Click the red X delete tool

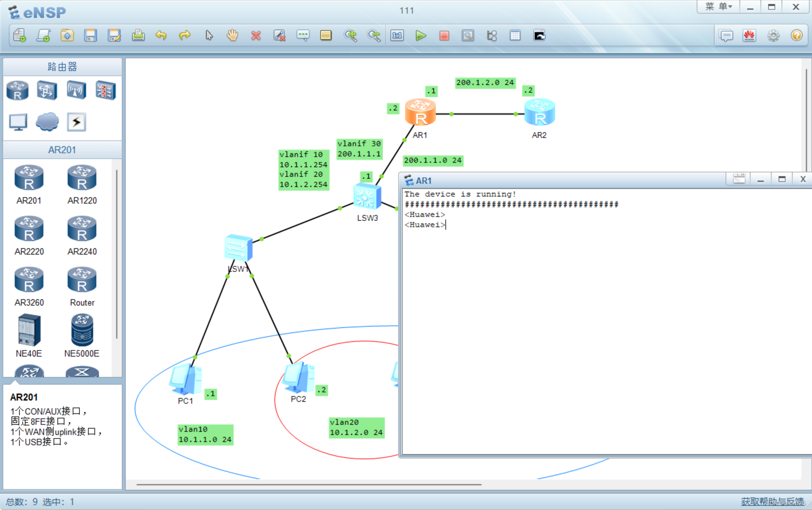point(256,36)
